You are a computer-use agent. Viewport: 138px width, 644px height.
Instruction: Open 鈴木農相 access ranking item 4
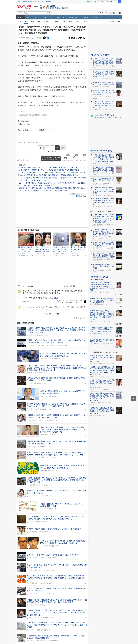104,93
